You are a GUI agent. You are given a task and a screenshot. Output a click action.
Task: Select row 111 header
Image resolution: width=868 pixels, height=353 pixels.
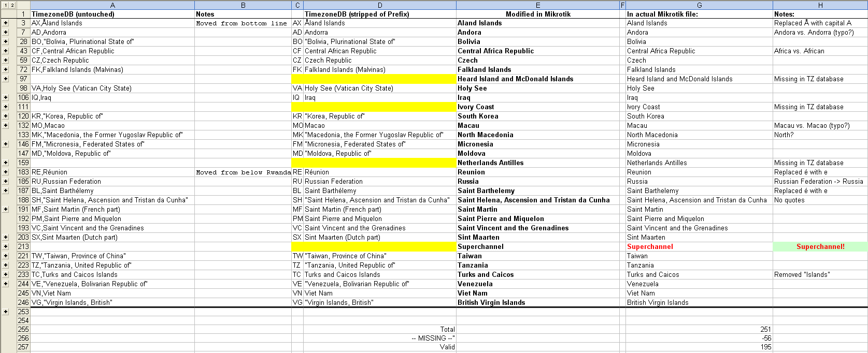coord(23,107)
